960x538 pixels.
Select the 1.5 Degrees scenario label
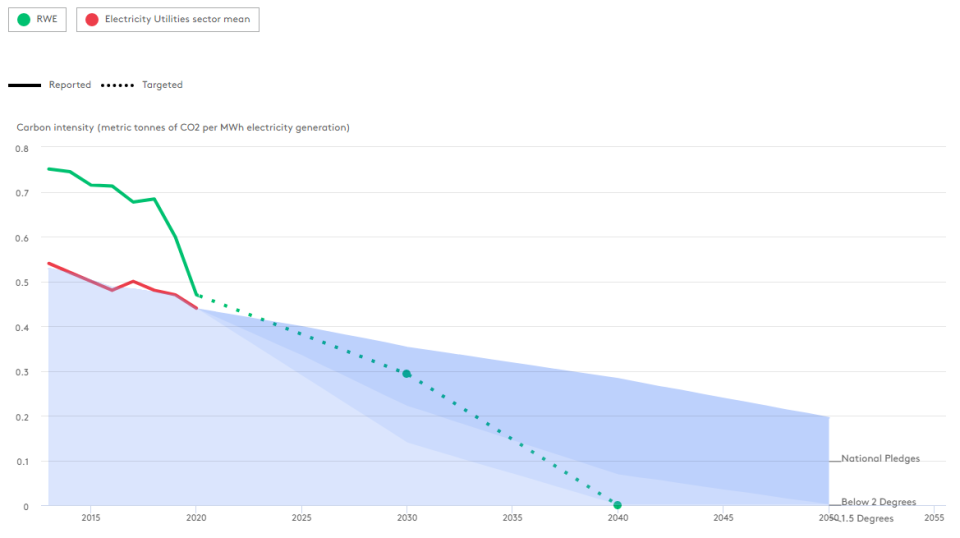tap(866, 518)
